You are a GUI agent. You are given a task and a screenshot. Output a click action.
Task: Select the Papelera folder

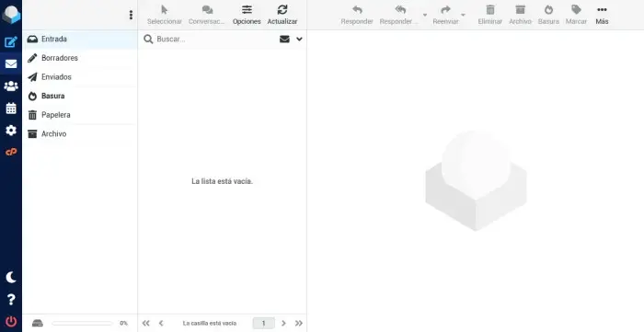pos(80,115)
